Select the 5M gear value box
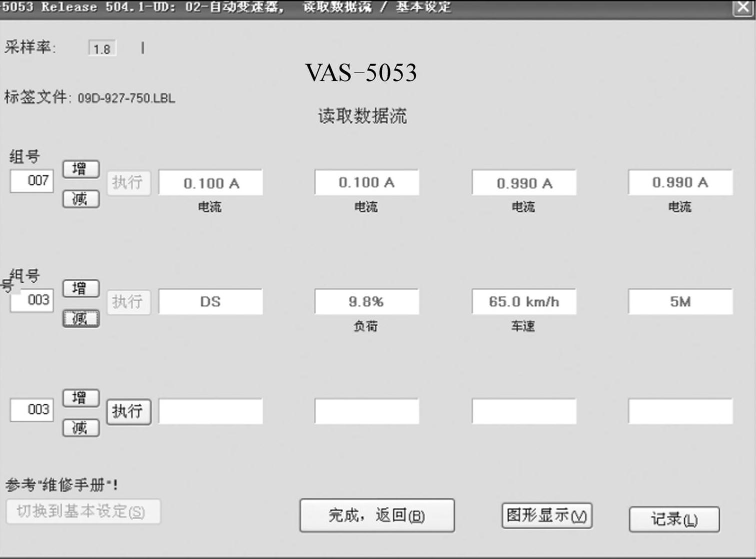The width and height of the screenshot is (756, 559). click(680, 302)
